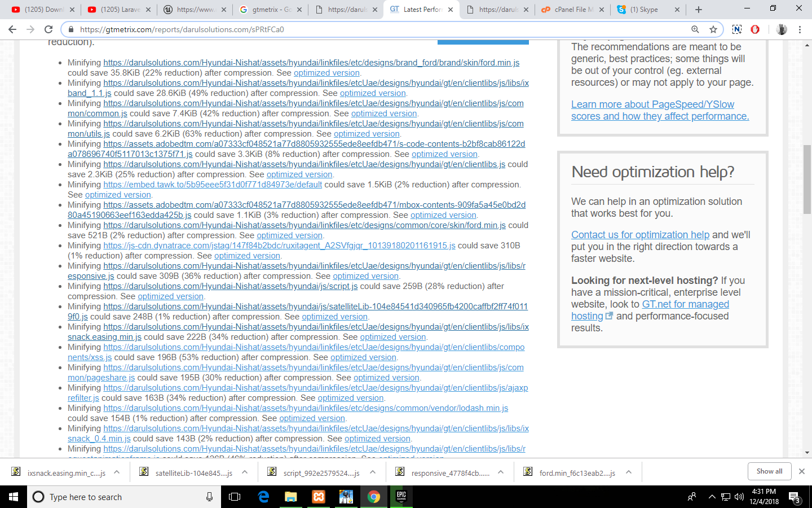View site information via the padlock icon
This screenshot has width=812, height=508.
pyautogui.click(x=70, y=29)
